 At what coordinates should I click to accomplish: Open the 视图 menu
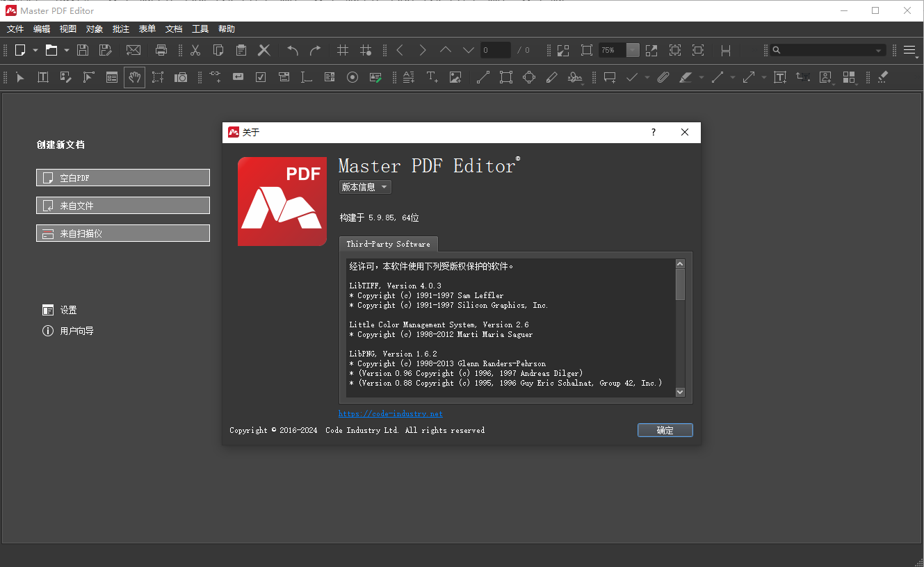[68, 28]
